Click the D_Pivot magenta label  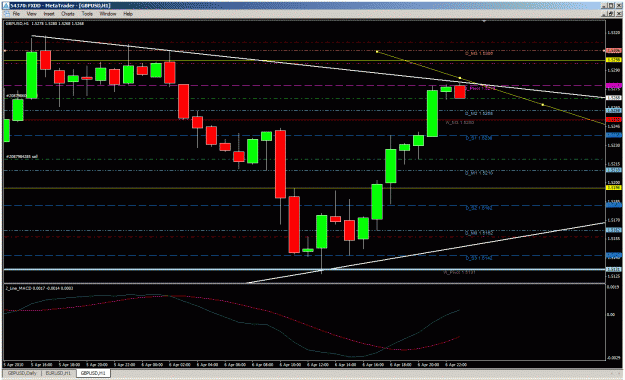point(481,88)
